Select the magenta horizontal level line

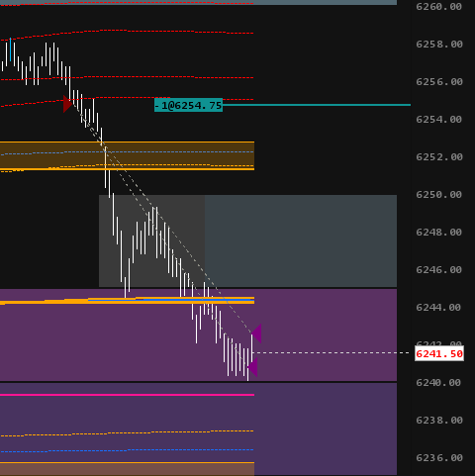pos(127,395)
